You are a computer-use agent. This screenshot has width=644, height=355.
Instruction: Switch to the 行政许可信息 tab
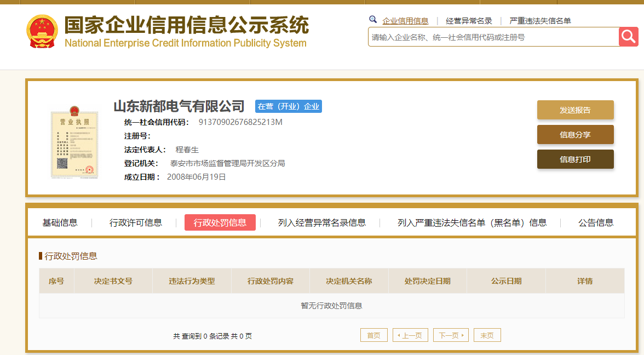point(136,222)
